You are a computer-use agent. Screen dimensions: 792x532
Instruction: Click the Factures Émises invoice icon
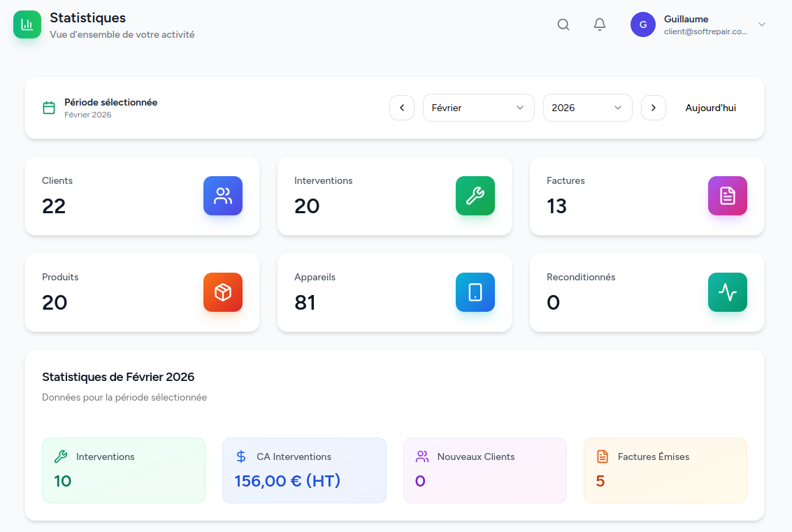(602, 456)
